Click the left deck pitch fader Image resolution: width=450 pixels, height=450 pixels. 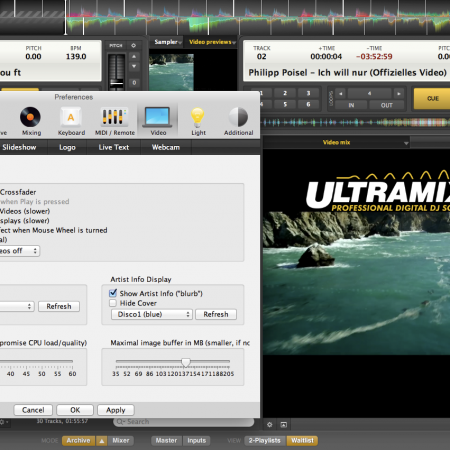[x=117, y=83]
